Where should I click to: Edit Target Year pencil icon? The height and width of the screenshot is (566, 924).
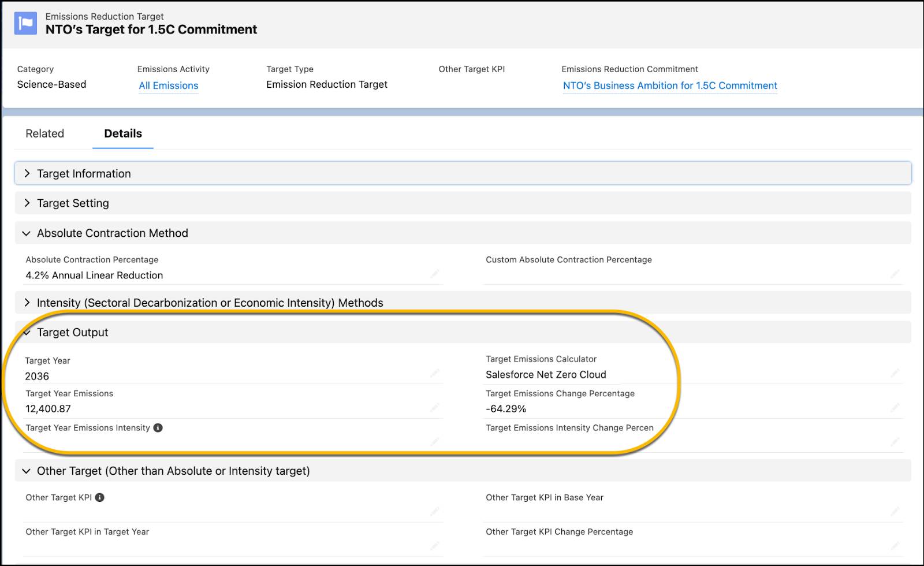click(x=435, y=373)
